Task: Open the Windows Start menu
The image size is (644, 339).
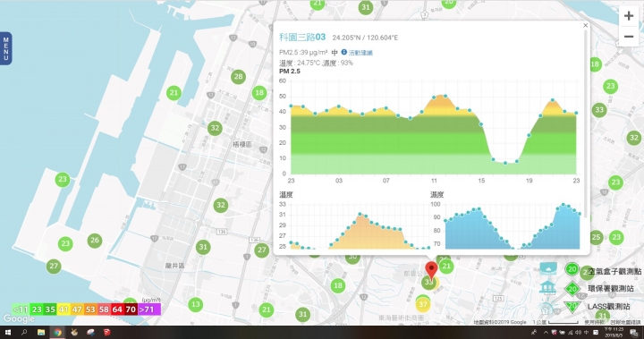Action: pos(7,332)
